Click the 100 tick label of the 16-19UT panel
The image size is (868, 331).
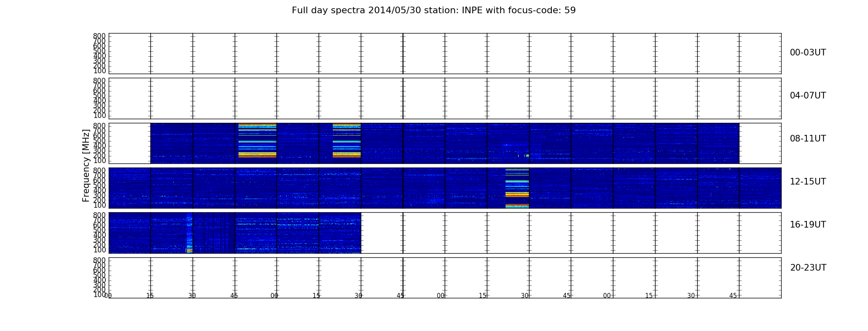click(x=100, y=250)
